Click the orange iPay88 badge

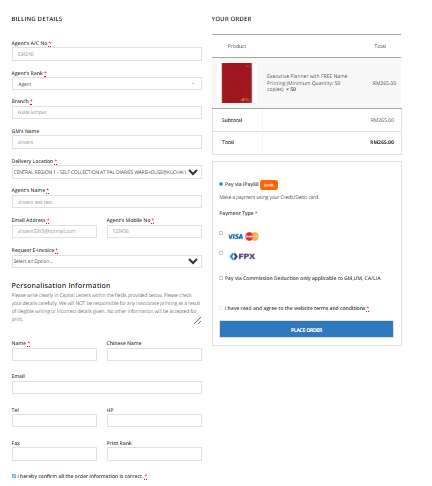269,185
